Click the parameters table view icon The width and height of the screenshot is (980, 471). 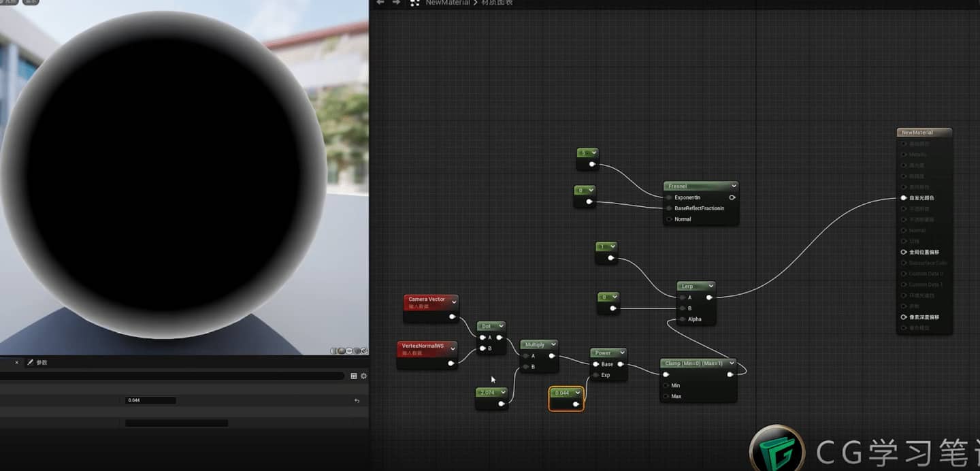point(354,376)
